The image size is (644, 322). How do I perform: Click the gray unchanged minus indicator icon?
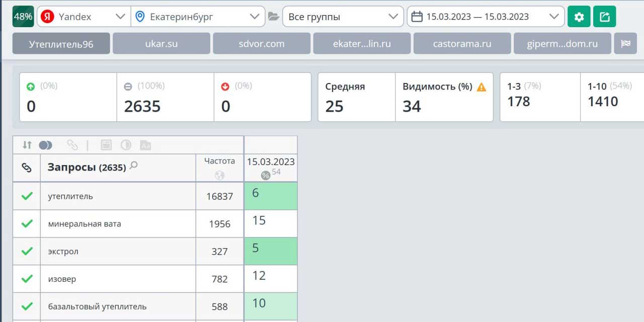pos(128,87)
